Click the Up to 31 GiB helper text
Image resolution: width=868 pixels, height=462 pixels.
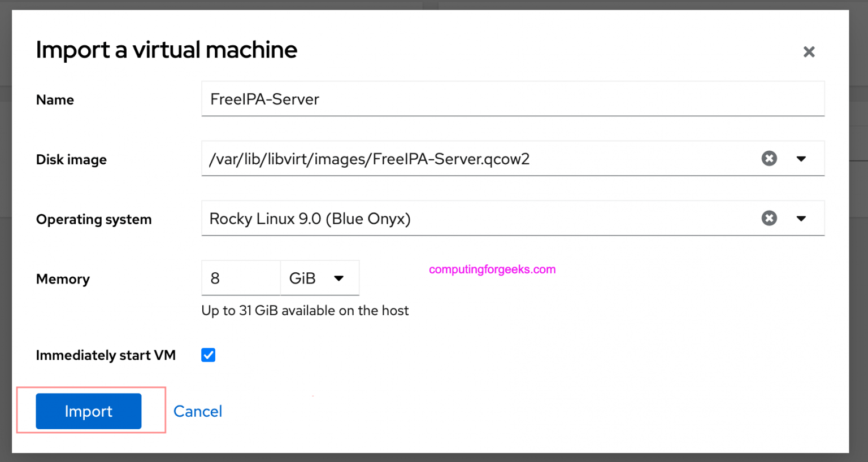point(305,310)
